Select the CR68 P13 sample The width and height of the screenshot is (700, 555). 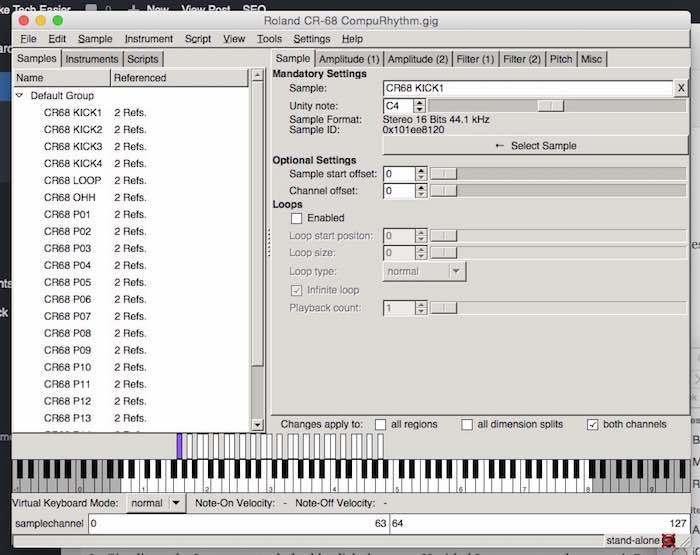[67, 418]
